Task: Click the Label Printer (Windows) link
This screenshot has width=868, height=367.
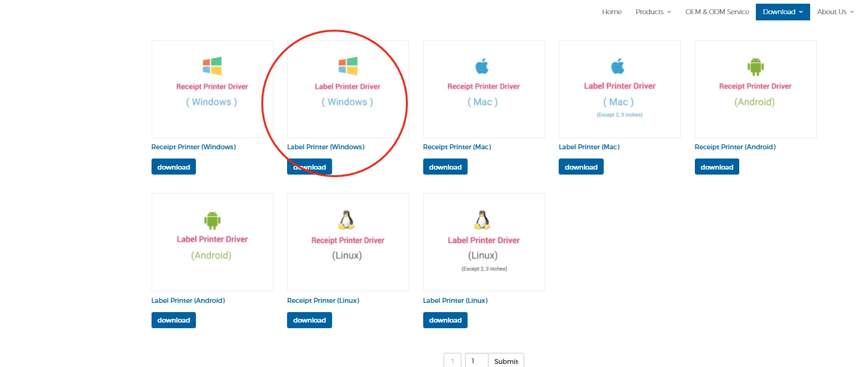Action: point(326,147)
